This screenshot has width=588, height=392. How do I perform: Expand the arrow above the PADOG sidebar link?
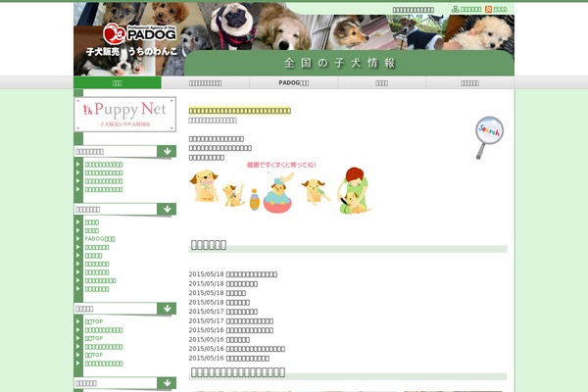coord(167,209)
